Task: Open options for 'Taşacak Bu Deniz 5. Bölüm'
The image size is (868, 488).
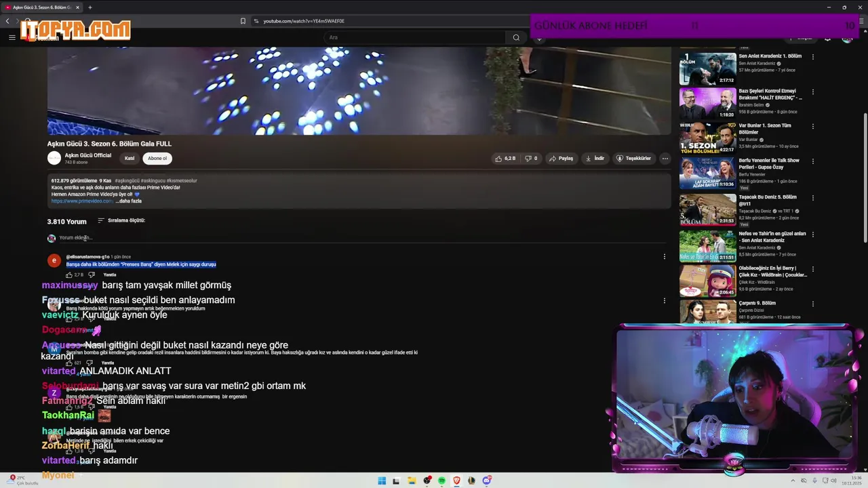Action: (x=812, y=197)
